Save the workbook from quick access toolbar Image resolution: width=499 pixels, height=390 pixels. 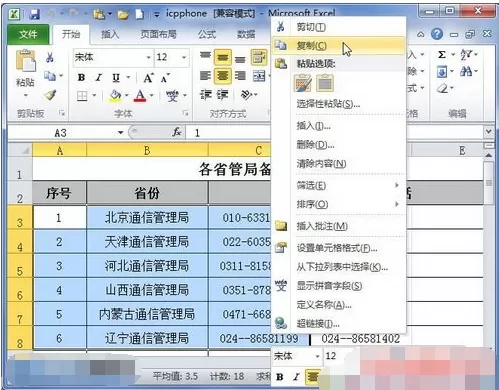tap(34, 14)
